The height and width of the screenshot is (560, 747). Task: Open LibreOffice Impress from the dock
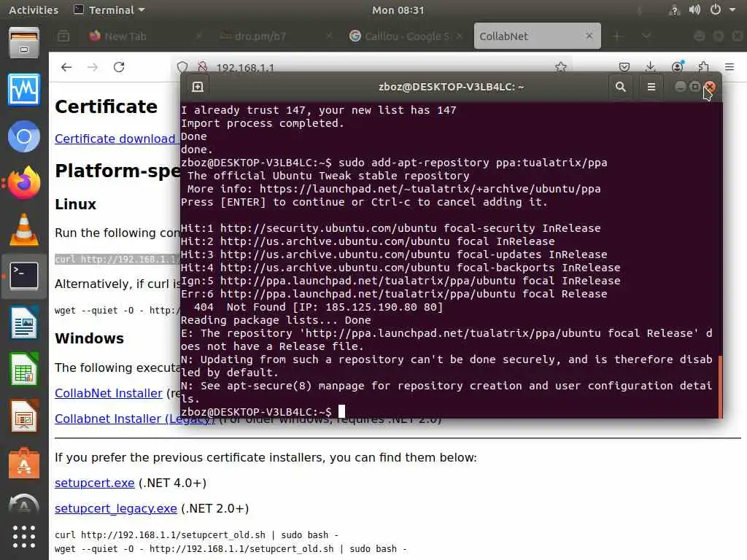(24, 415)
